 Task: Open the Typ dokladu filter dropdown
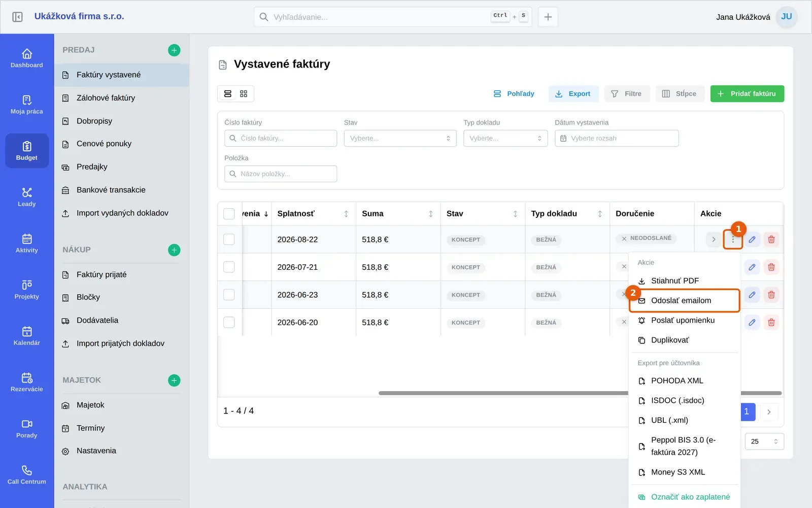pos(505,138)
